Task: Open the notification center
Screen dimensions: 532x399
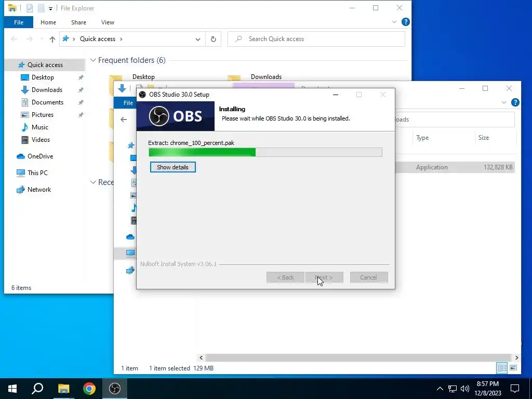Action: point(515,389)
